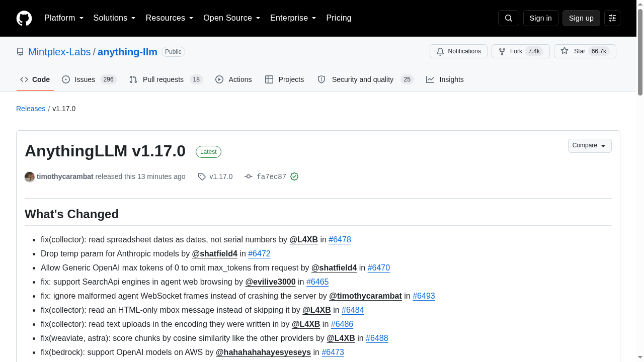Open the Compare dropdown
The image size is (644, 362).
[590, 145]
